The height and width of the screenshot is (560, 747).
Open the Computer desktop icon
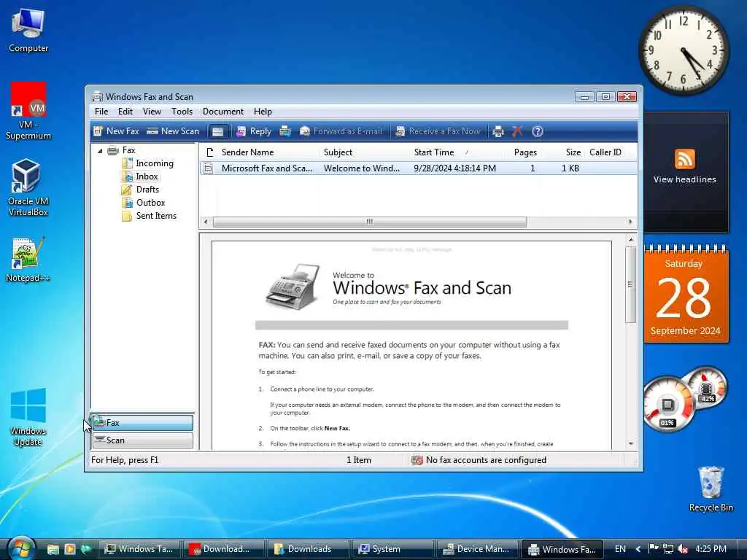tap(28, 31)
